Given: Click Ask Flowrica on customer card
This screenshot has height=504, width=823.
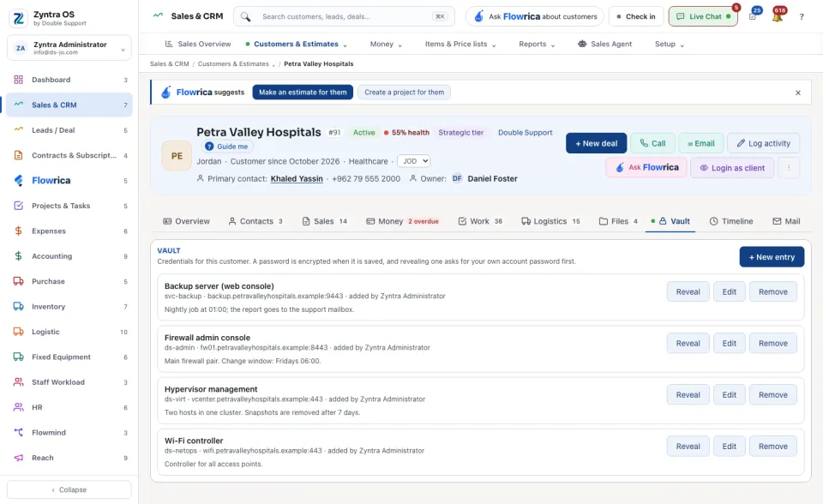Looking at the screenshot, I should point(646,167).
